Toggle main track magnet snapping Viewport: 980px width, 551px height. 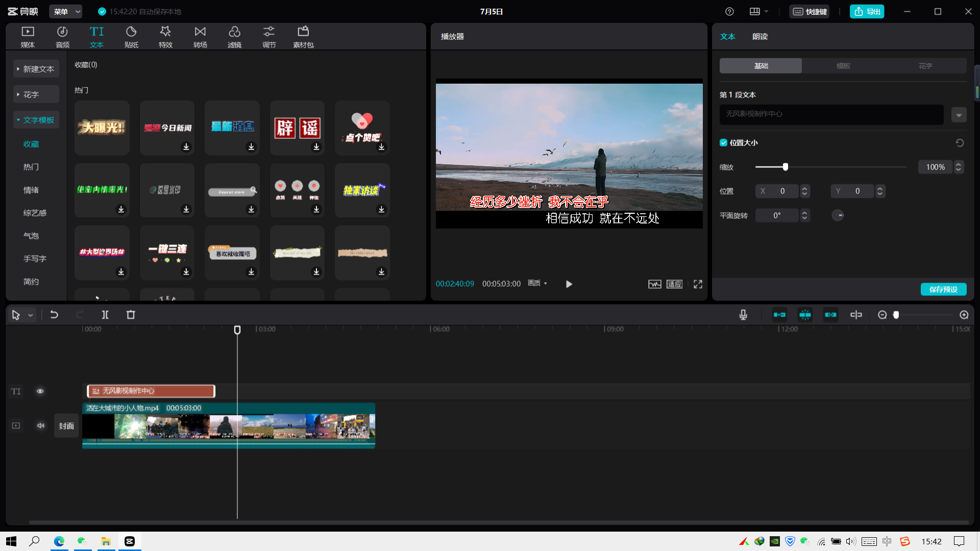tap(779, 315)
